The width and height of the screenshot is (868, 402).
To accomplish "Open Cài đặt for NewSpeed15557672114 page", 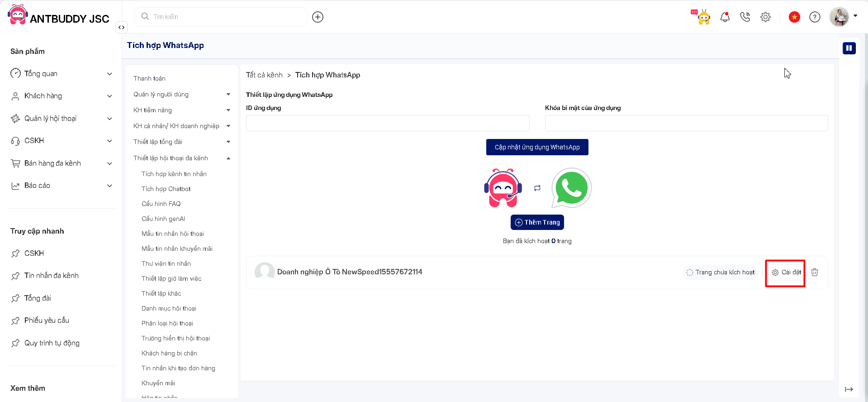I will pos(786,272).
